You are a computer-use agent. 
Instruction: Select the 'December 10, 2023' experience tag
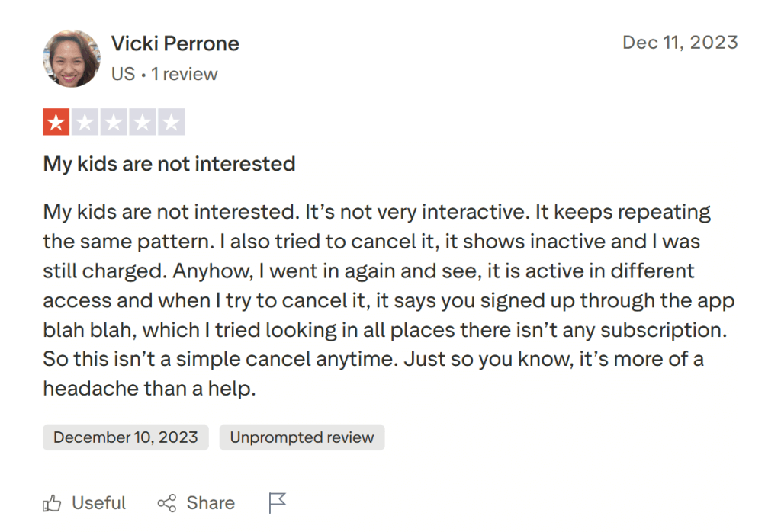tap(125, 437)
